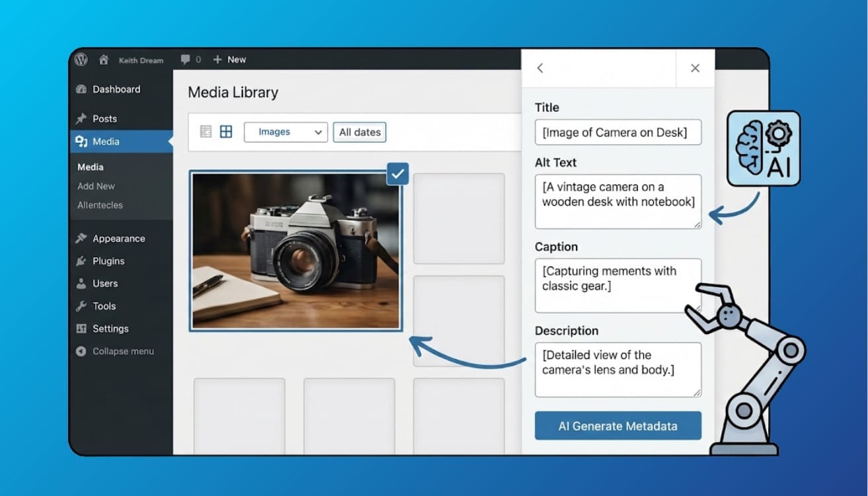Go back using the panel's left chevron

coord(540,68)
